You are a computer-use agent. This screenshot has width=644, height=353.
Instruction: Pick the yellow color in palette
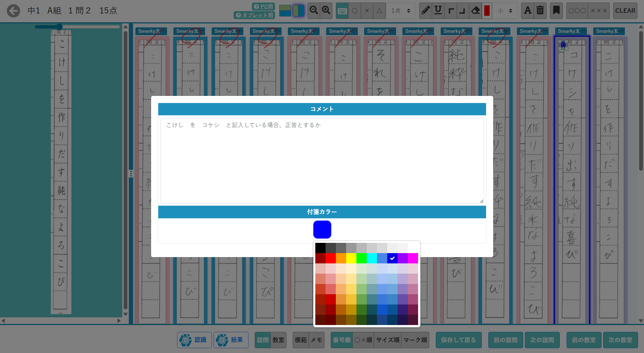351,258
